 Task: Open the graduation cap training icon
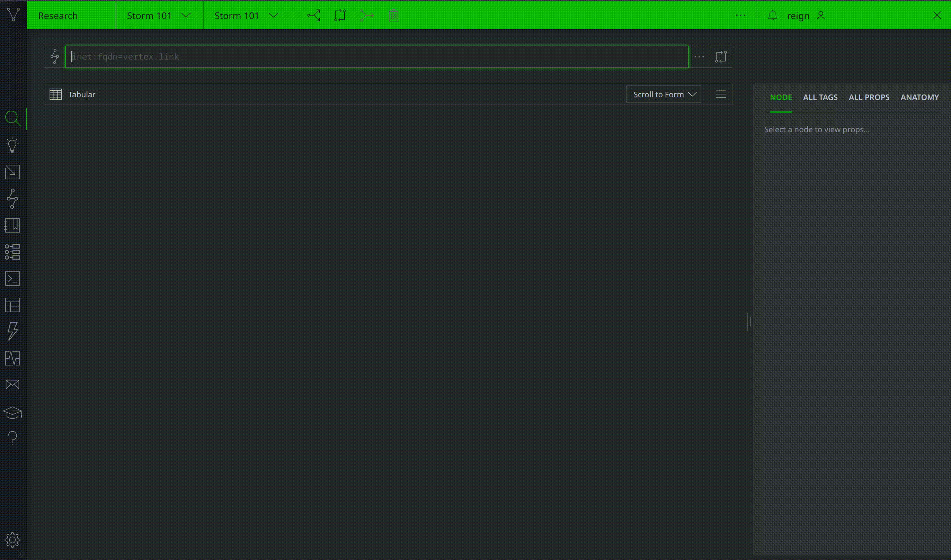[12, 413]
